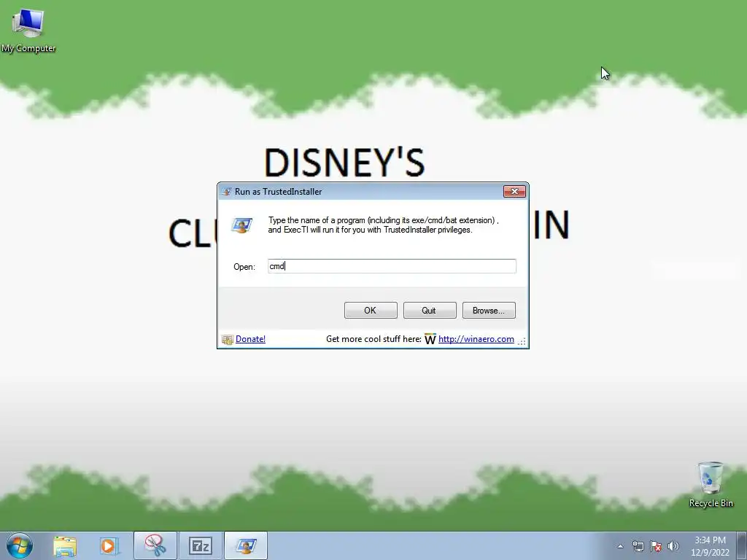
Task: Follow the Donate! link
Action: tap(251, 339)
